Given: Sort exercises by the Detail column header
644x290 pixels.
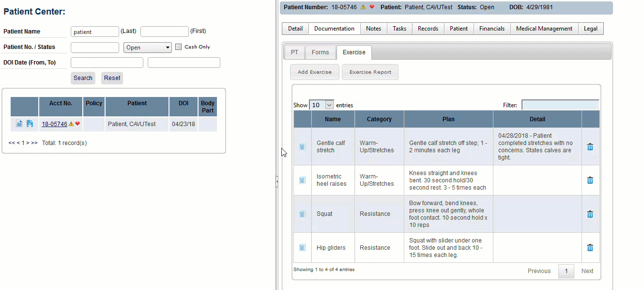Looking at the screenshot, I should pos(537,119).
